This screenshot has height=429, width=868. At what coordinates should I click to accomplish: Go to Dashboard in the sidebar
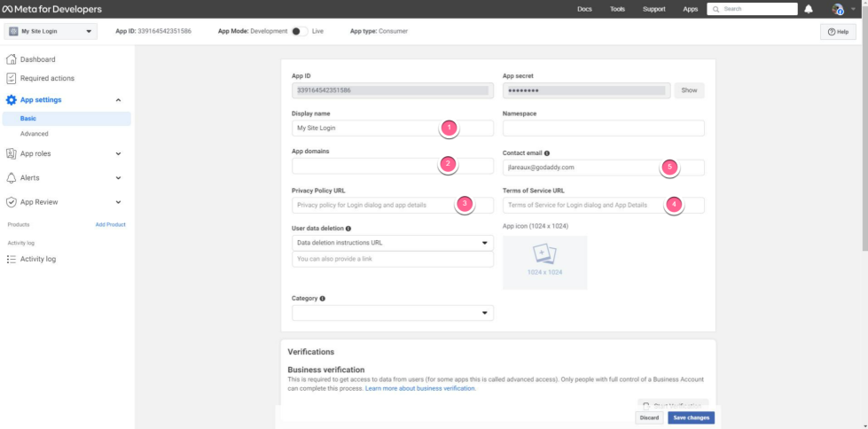click(37, 59)
